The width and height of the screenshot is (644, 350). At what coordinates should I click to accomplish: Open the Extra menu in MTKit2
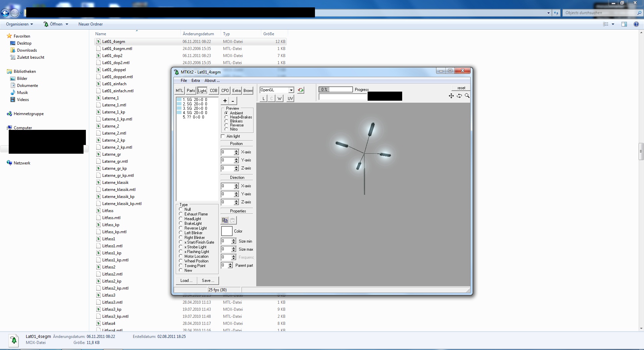tap(196, 81)
